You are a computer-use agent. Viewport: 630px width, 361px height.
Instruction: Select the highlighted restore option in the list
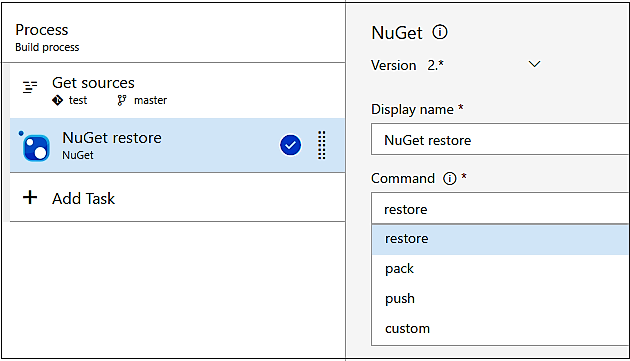500,239
